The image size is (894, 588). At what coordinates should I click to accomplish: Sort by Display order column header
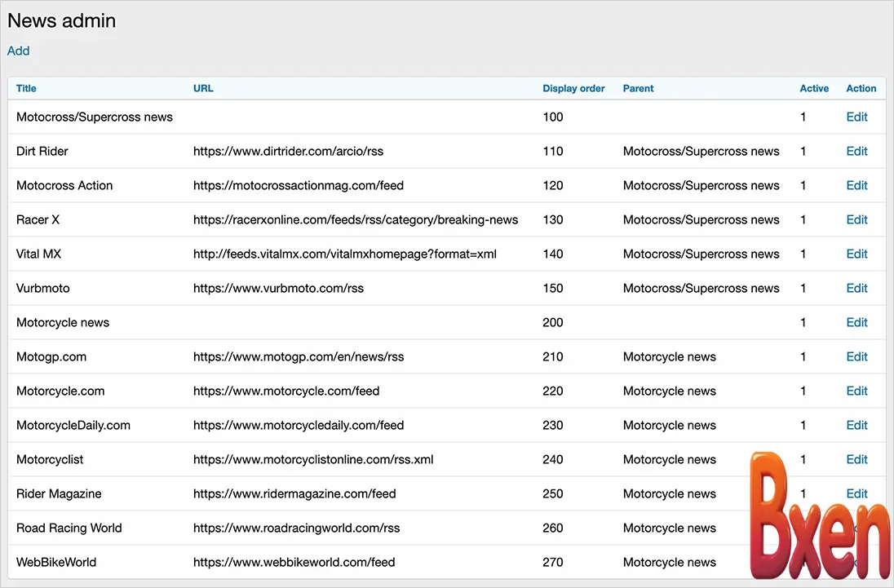click(x=573, y=88)
